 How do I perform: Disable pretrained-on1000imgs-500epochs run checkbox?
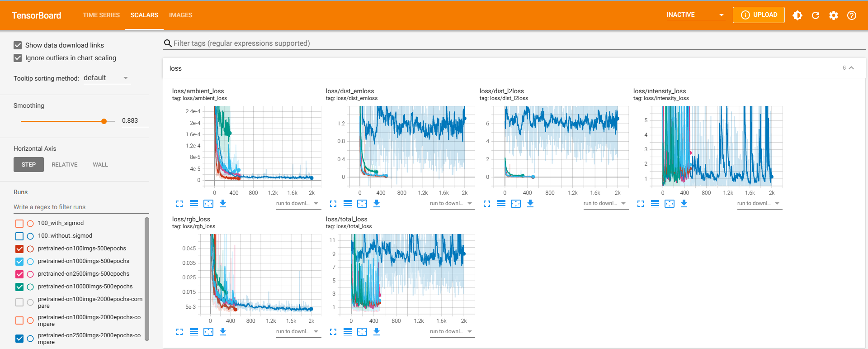[19, 262]
